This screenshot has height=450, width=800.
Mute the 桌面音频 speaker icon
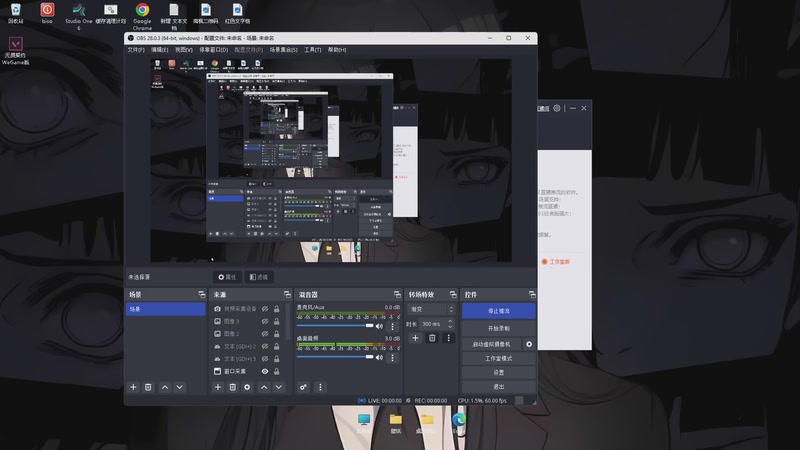[379, 358]
